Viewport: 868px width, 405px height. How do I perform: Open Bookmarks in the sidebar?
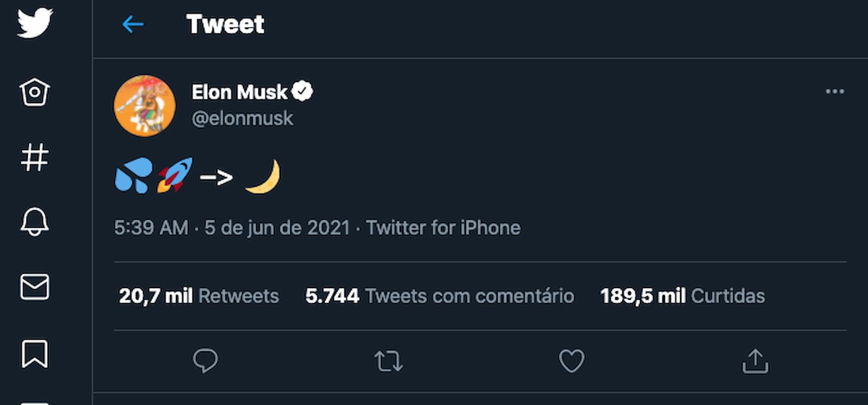pos(34,353)
